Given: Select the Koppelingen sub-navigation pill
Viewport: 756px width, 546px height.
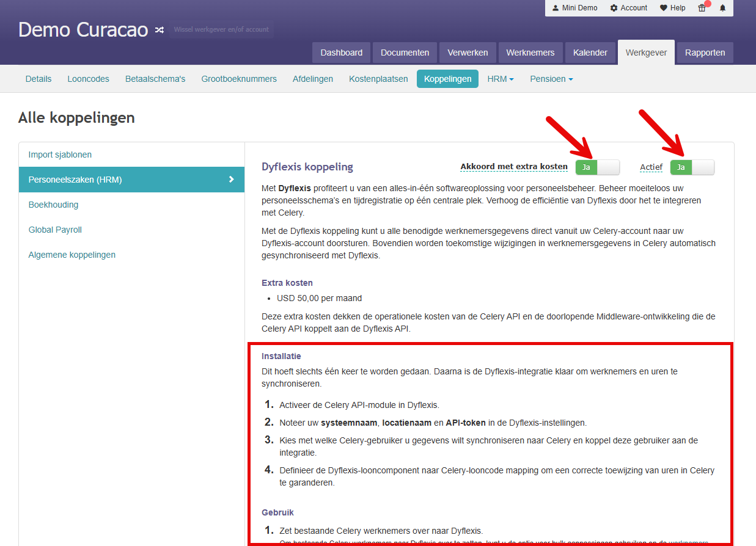Looking at the screenshot, I should tap(447, 79).
